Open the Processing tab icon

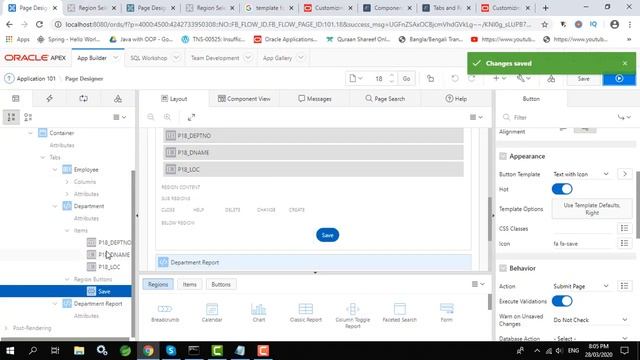[84, 98]
